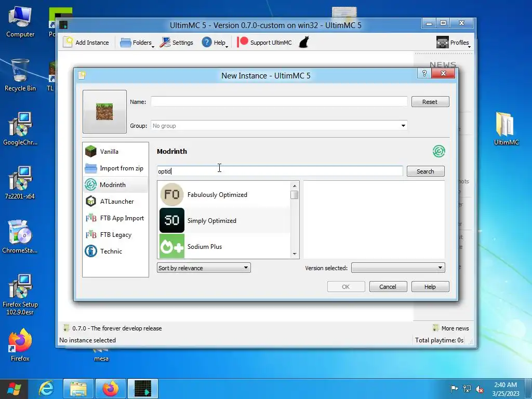This screenshot has height=399, width=532.
Task: Open the Computer desktop icon
Action: 20,22
